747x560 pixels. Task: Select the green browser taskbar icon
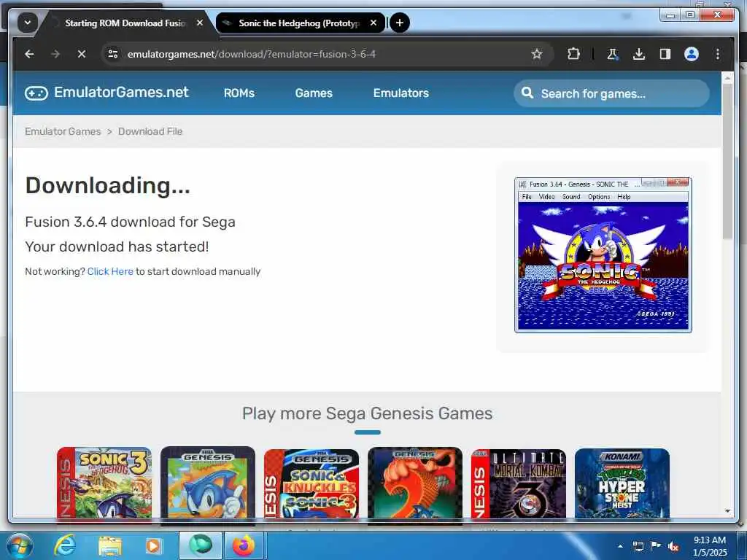pos(200,545)
